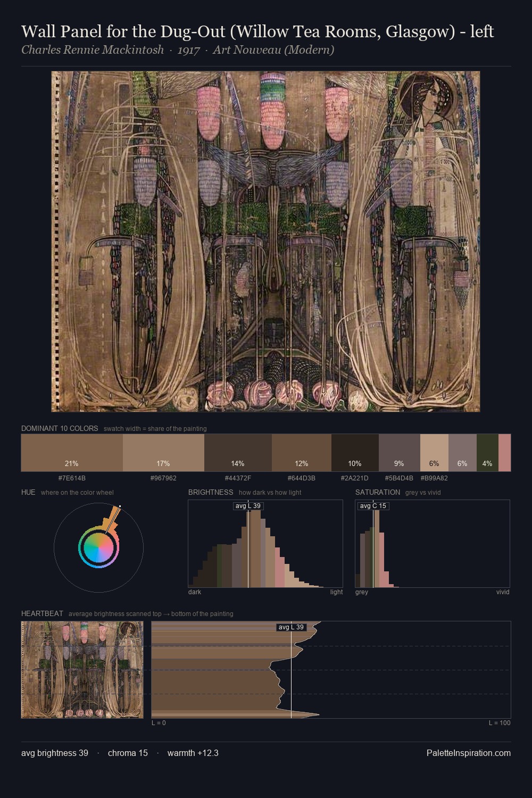The height and width of the screenshot is (798, 532).
Task: Click the heartbeat brightness profile chart
Action: (331, 670)
